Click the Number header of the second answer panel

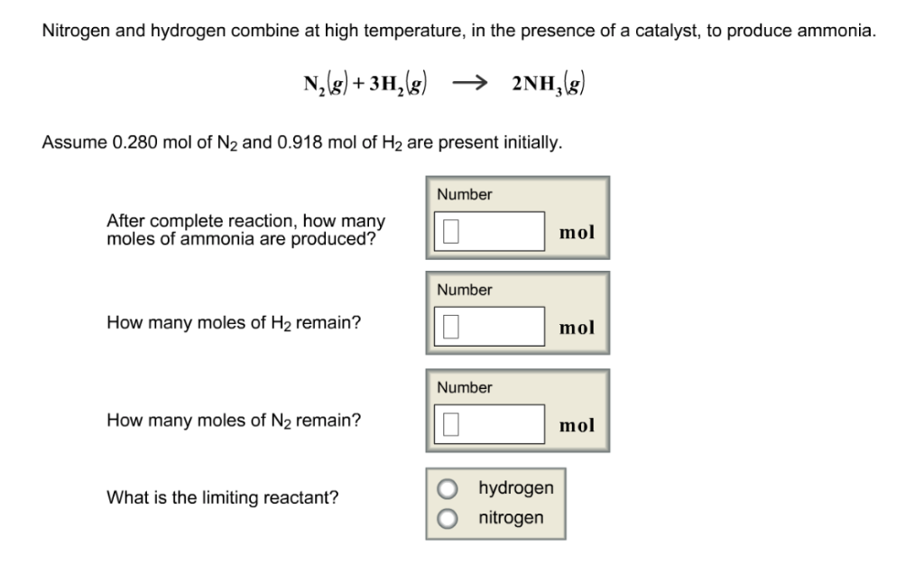click(464, 290)
